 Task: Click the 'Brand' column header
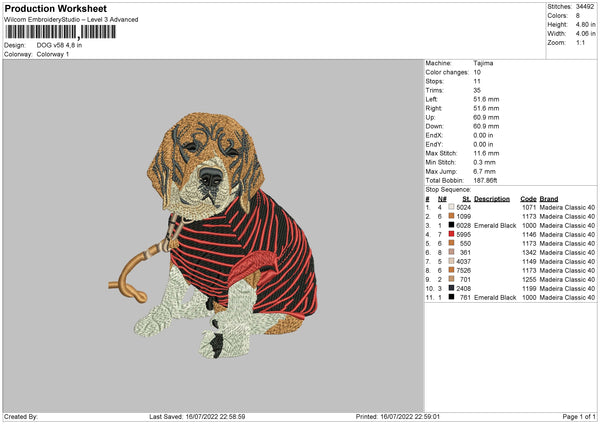pos(549,199)
